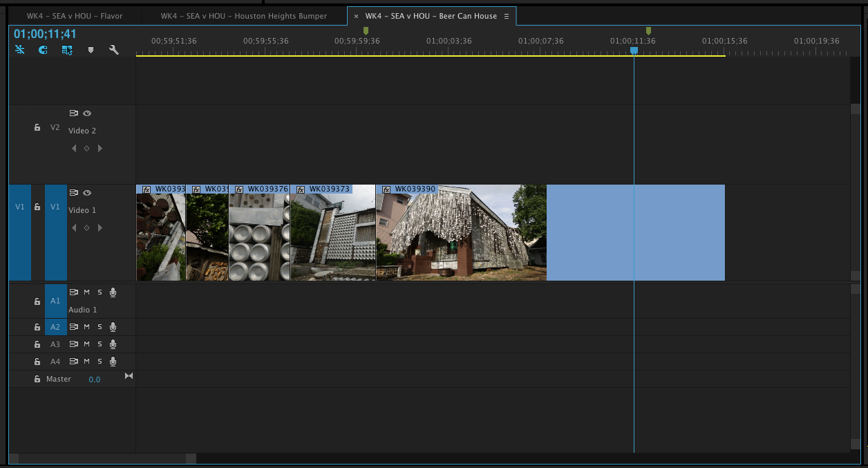Viewport: 868px width, 468px height.
Task: Click the Master volume value 0.0
Action: 95,380
